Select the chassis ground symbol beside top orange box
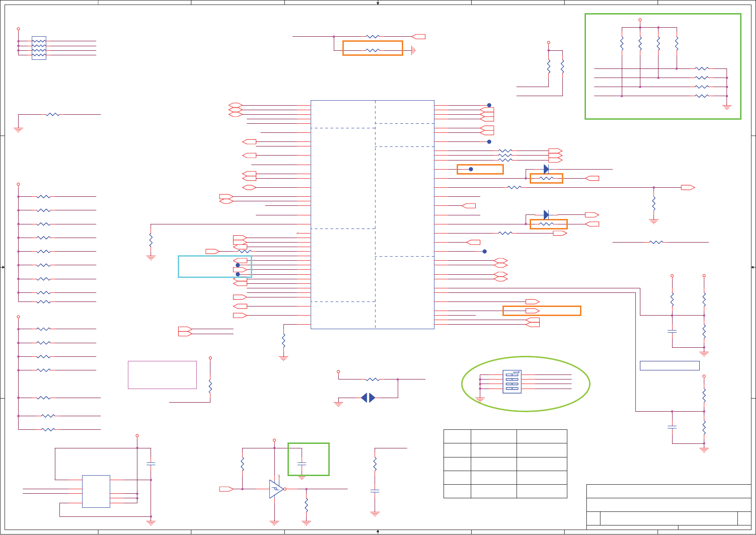The height and width of the screenshot is (535, 756). pyautogui.click(x=413, y=50)
